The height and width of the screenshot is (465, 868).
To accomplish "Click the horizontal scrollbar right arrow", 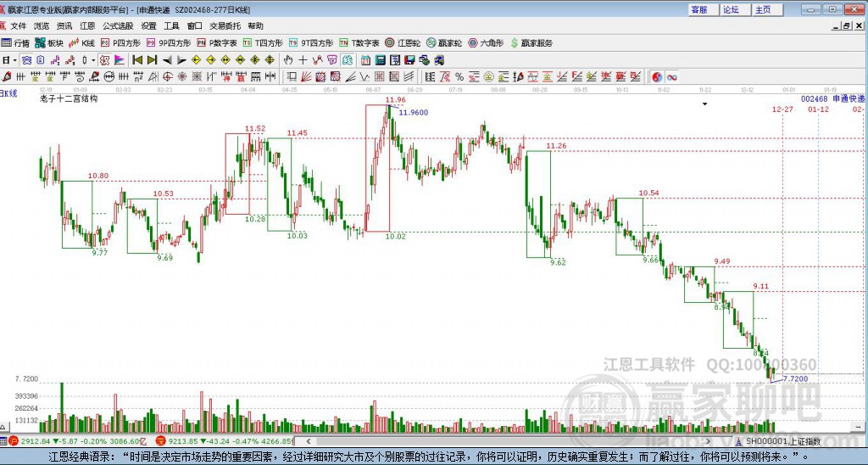I will (x=708, y=441).
